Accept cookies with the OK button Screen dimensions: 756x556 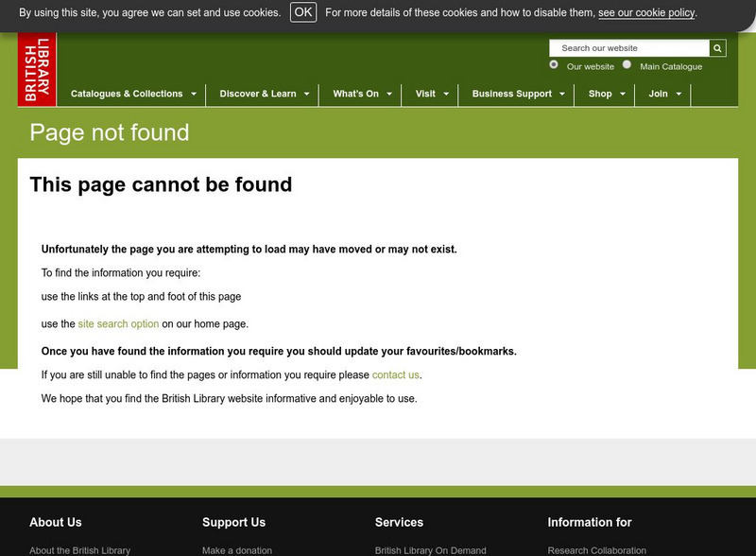click(303, 12)
